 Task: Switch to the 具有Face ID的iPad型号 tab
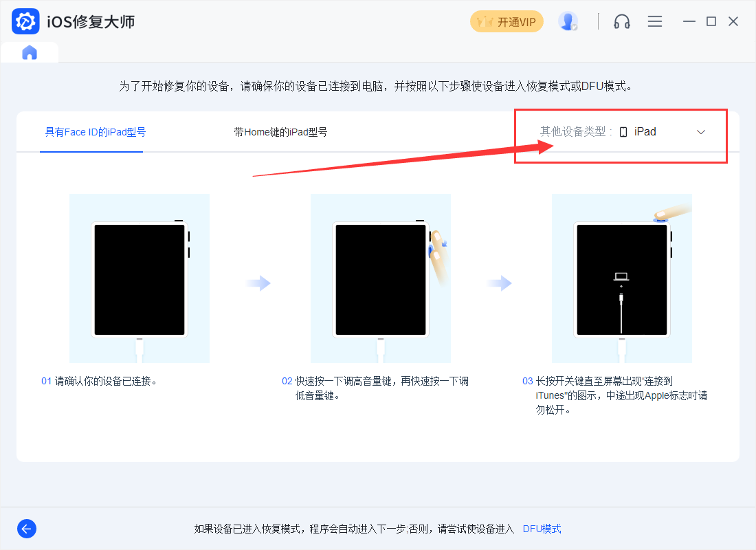[96, 132]
